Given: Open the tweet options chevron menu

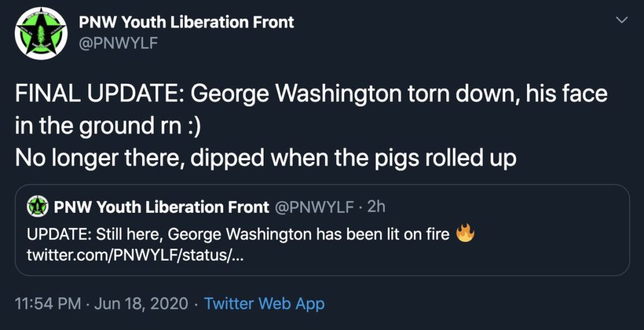Looking at the screenshot, I should click(621, 21).
